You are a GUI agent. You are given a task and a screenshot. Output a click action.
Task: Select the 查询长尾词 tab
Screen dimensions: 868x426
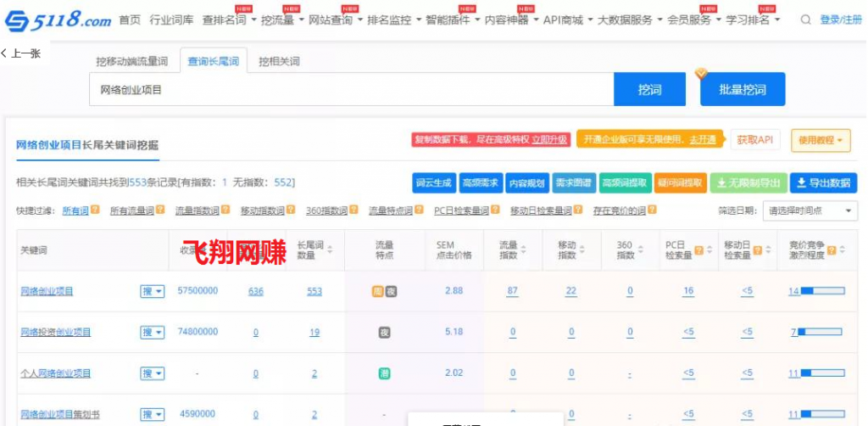click(x=213, y=61)
